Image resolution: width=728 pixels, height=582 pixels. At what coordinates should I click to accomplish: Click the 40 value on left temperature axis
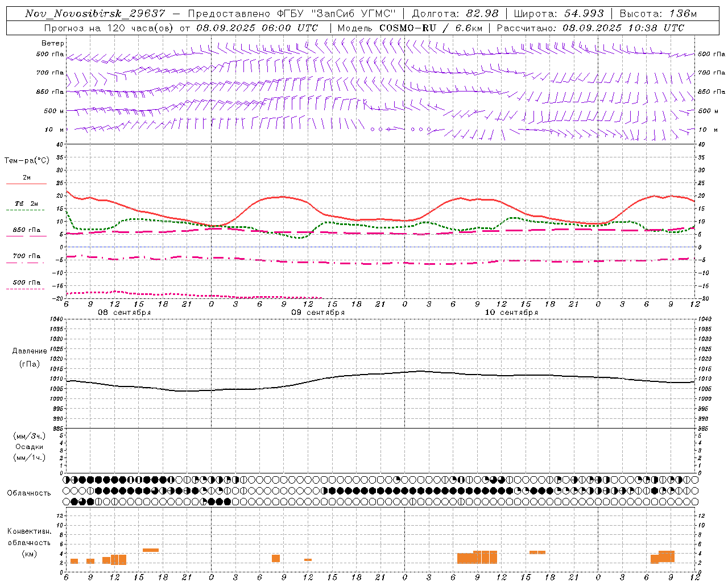click(59, 144)
